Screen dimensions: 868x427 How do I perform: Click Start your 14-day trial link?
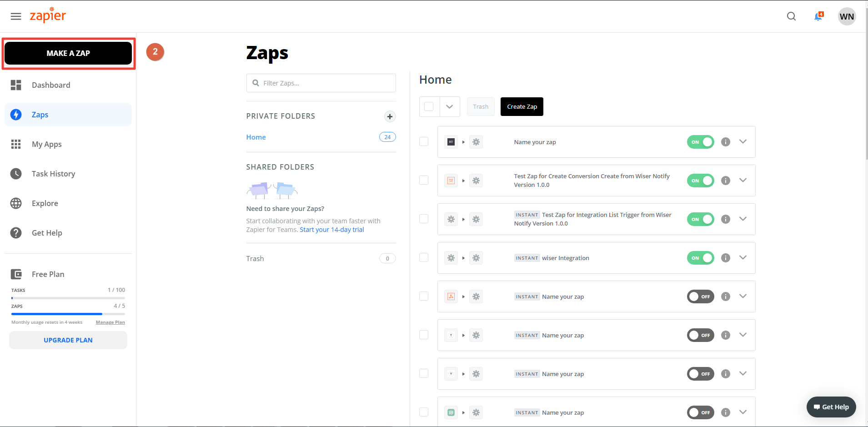tap(332, 230)
